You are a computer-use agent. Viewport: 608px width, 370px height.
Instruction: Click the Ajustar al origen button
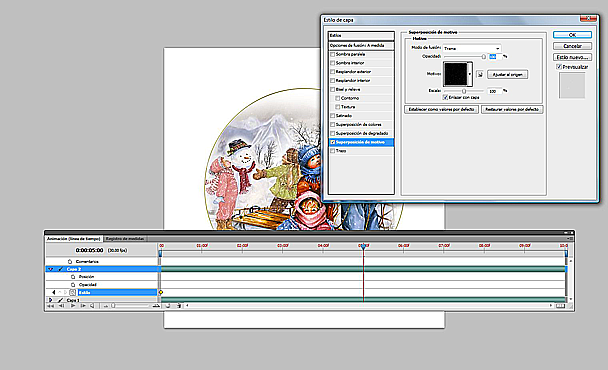point(507,74)
